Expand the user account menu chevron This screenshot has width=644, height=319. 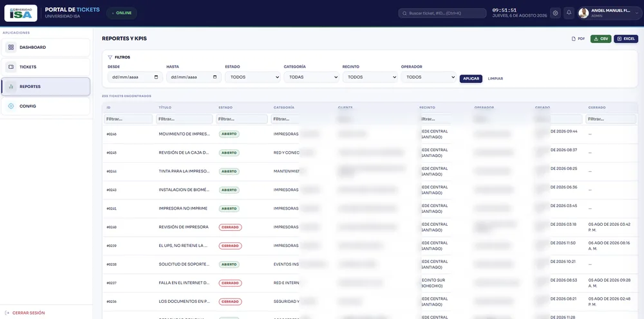coord(637,13)
